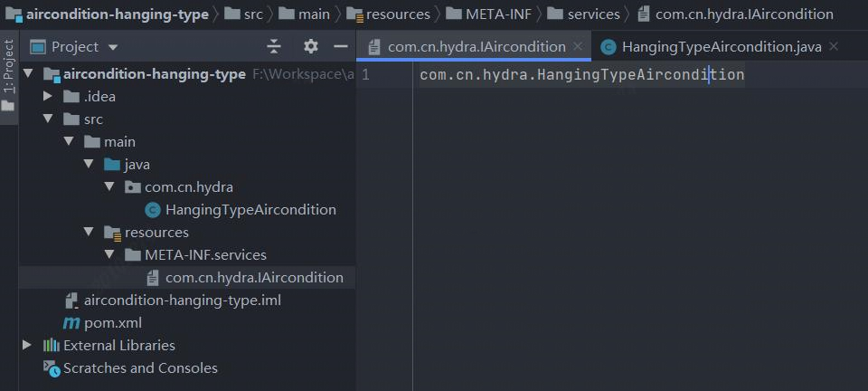Image resolution: width=868 pixels, height=391 pixels.
Task: Expand the .idea folder
Action: click(48, 96)
